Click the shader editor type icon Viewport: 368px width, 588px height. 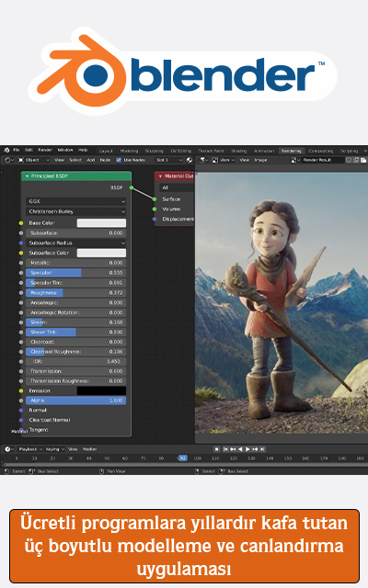pos(9,160)
